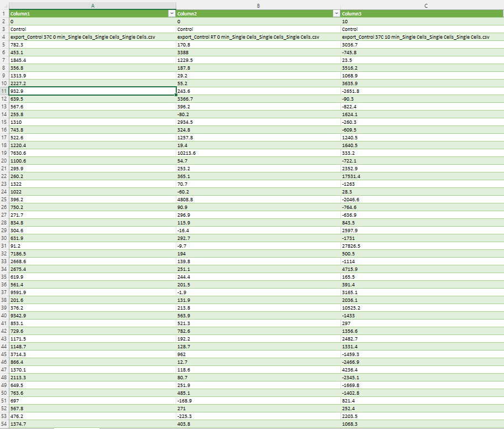Select cell containing 3036.7
The height and width of the screenshot is (429, 504).
[422, 45]
